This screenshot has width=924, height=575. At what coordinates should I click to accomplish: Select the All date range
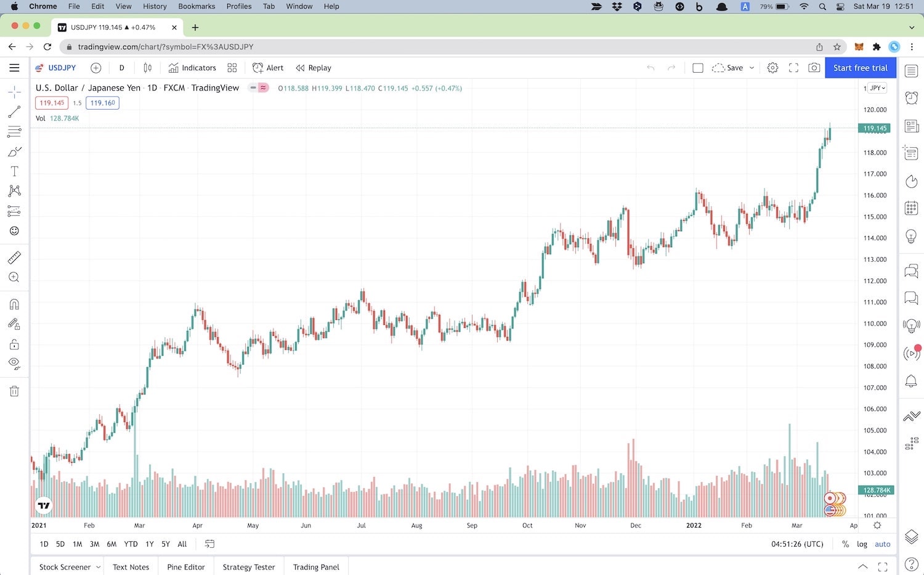coord(182,544)
